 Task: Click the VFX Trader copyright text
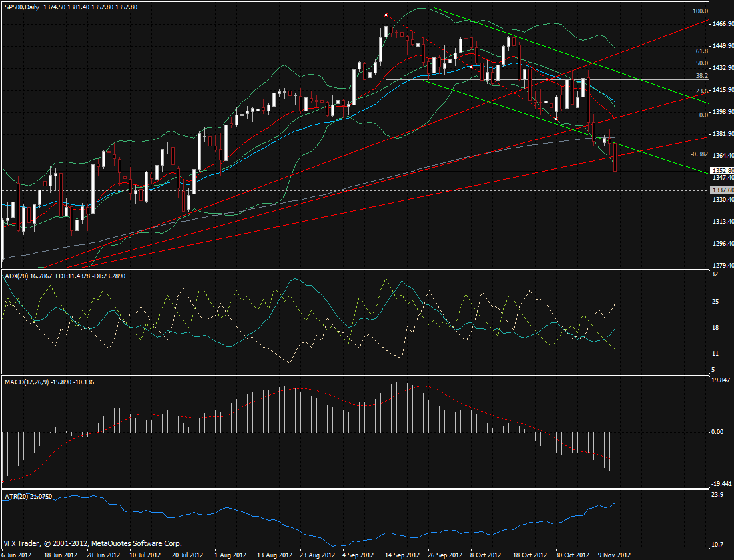pyautogui.click(x=92, y=543)
